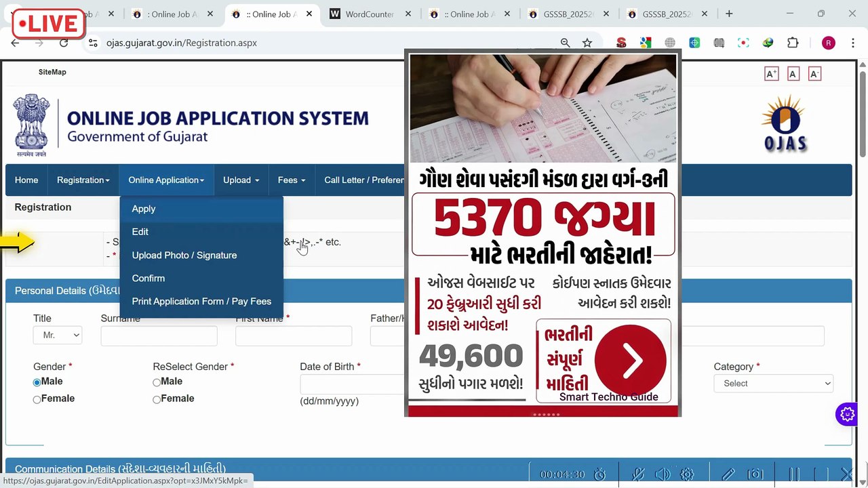This screenshot has width=868, height=488.
Task: Switch to the WordCounter tab
Action: pos(370,14)
